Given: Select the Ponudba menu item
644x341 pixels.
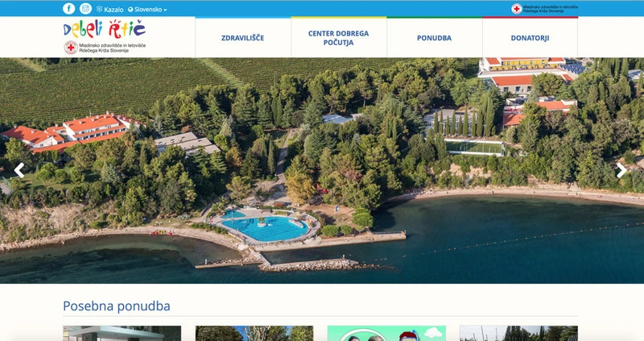Looking at the screenshot, I should coord(435,38).
